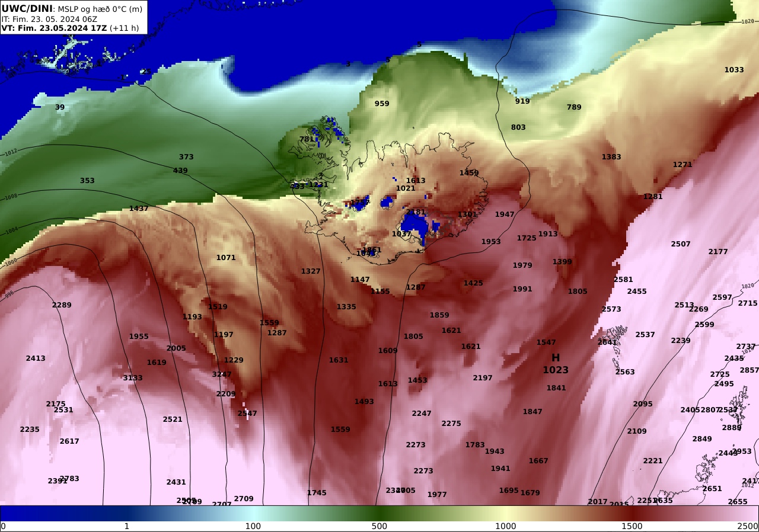Click the 1271 height label

pos(683,165)
